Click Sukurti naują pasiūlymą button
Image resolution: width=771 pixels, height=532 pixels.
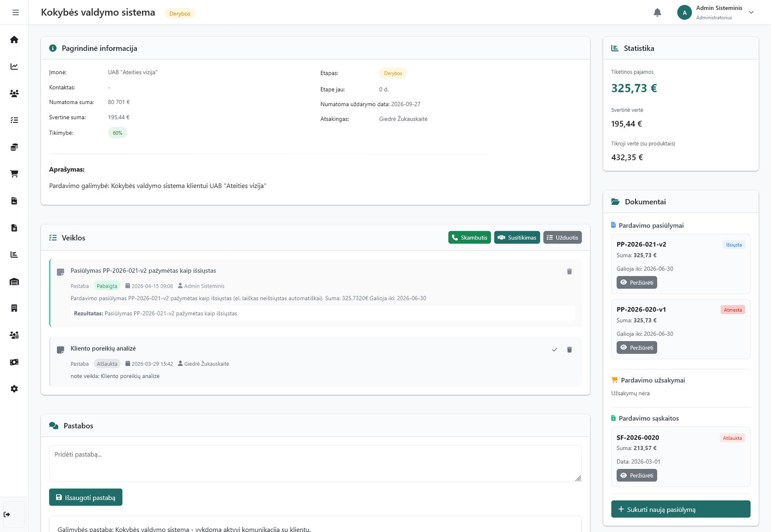(x=680, y=509)
